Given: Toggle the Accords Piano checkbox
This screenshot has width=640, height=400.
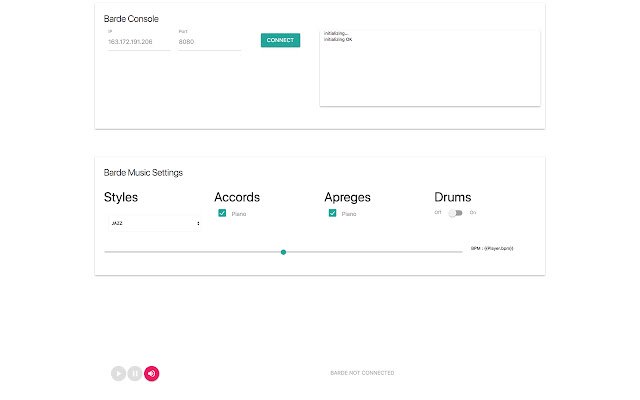Looking at the screenshot, I should click(222, 213).
